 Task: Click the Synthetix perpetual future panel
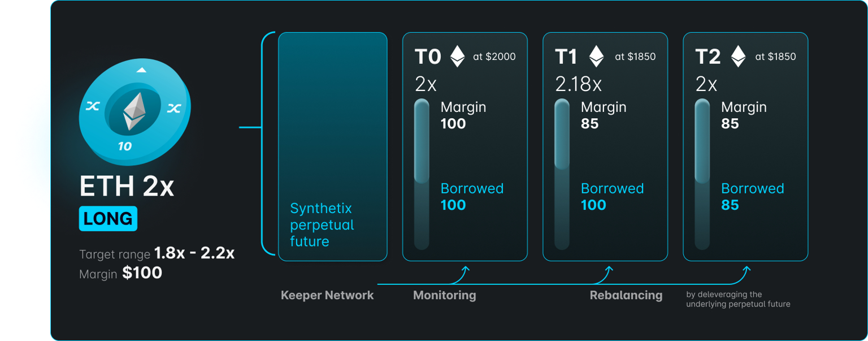pyautogui.click(x=332, y=146)
